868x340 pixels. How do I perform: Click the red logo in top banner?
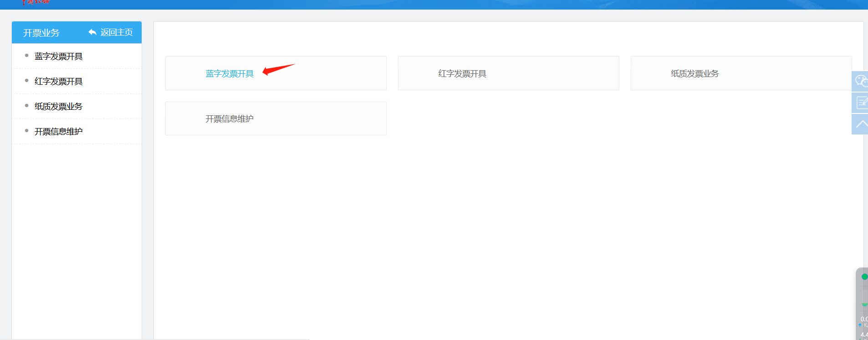[x=36, y=2]
